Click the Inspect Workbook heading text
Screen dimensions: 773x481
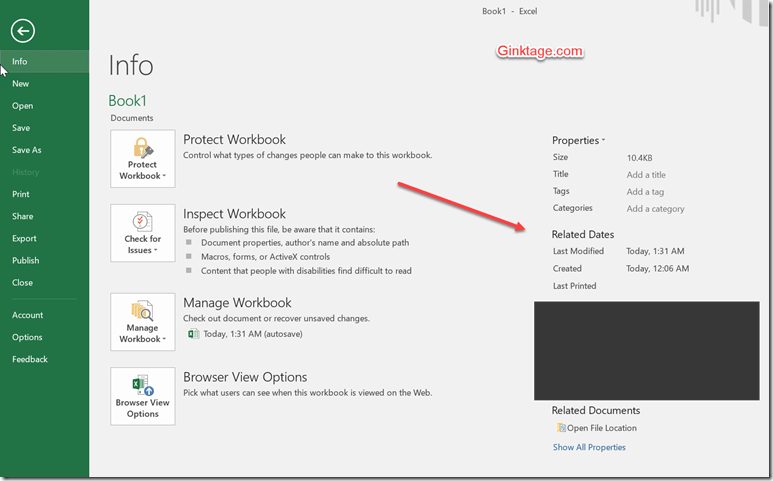(234, 214)
